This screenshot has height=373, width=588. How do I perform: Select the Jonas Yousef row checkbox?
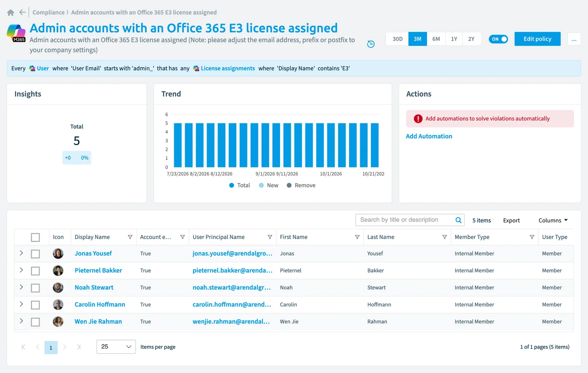(x=35, y=254)
